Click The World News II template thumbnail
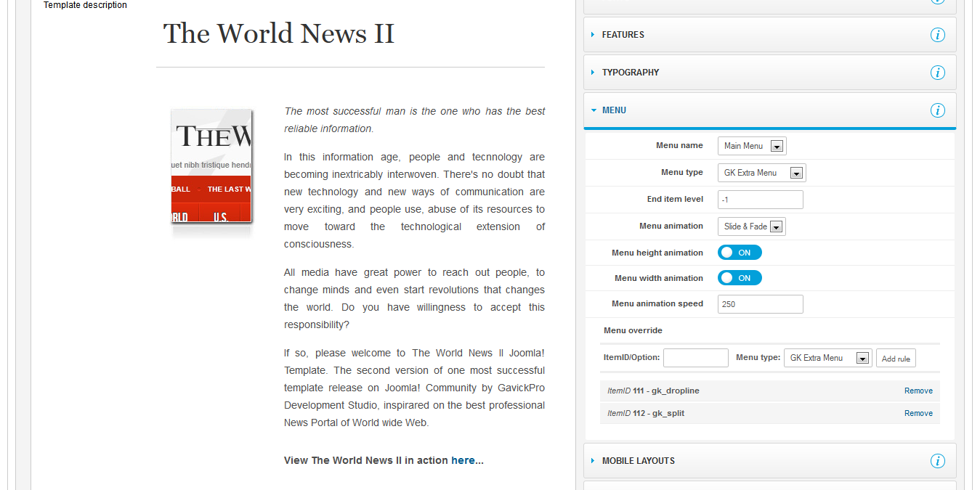Screen dimensions: 980x490 point(211,167)
